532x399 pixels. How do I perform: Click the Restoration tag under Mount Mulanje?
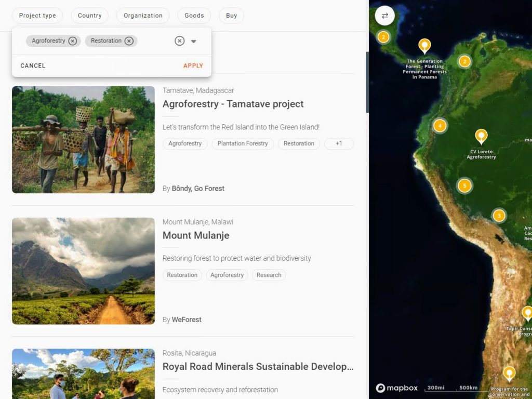182,275
